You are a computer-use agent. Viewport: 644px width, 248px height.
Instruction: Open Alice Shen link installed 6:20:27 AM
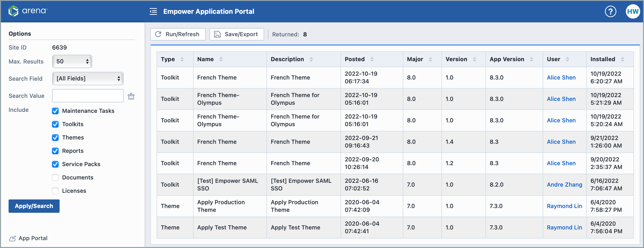click(x=561, y=77)
